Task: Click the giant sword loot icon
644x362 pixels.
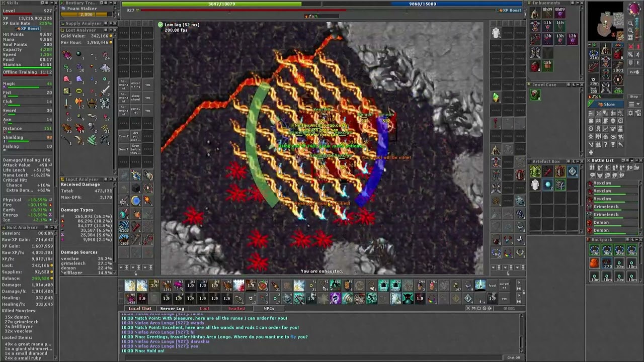Action: [x=105, y=90]
